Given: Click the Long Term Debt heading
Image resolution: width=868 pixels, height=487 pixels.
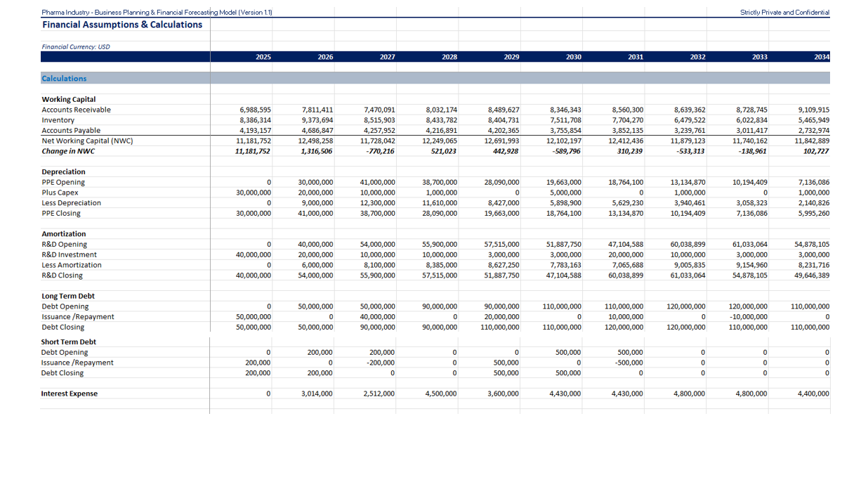Looking at the screenshot, I should pos(68,296).
